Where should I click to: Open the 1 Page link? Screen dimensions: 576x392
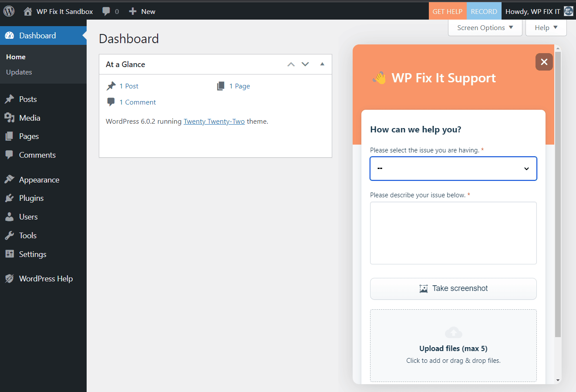click(x=239, y=86)
